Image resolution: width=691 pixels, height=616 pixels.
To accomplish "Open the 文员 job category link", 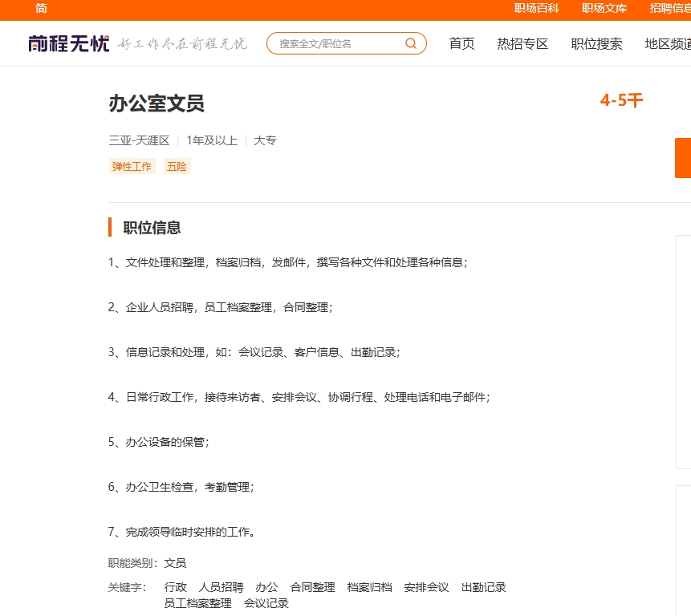I will pyautogui.click(x=176, y=562).
